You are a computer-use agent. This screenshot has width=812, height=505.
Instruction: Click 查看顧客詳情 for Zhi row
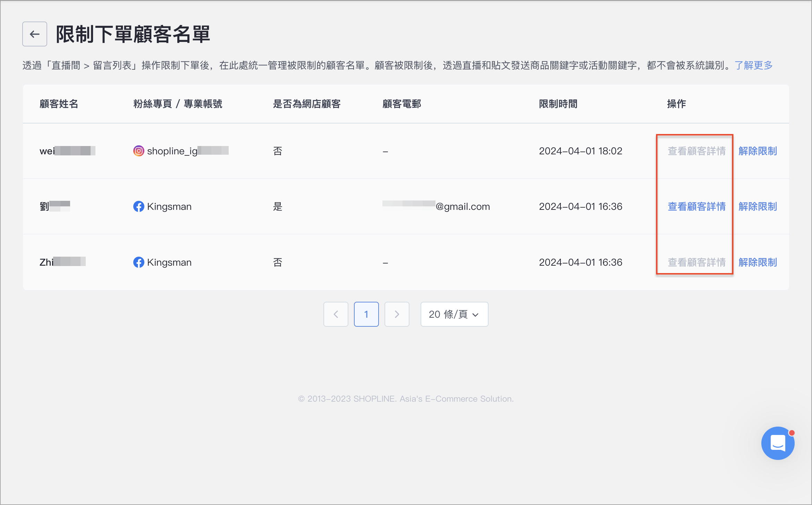point(697,262)
